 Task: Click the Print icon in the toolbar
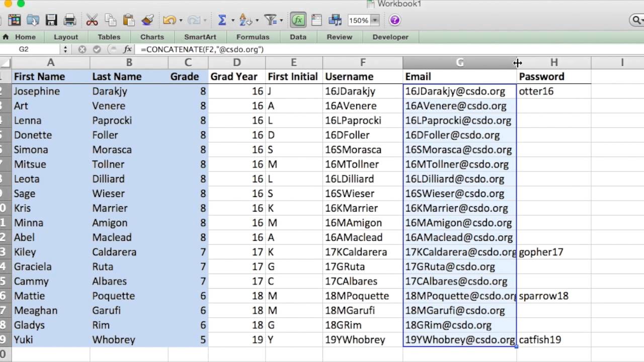coord(69,20)
